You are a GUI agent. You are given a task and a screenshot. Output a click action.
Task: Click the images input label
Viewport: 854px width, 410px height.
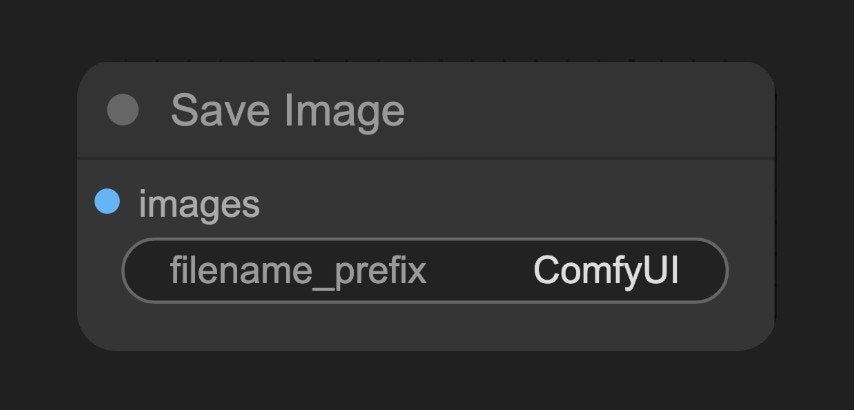pos(199,205)
